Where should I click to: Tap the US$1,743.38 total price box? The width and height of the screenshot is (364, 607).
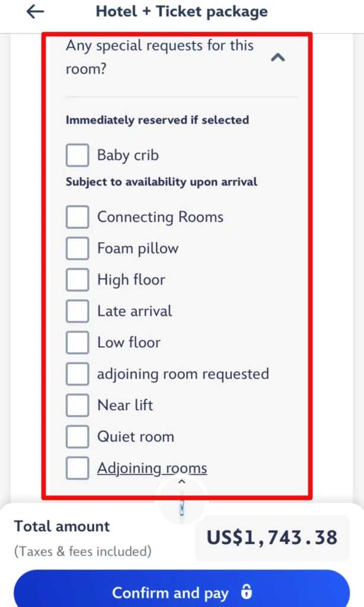tap(272, 538)
